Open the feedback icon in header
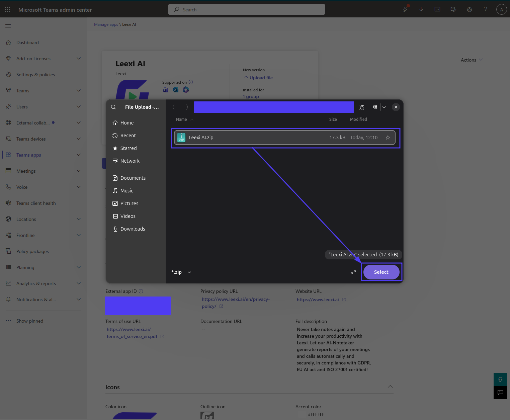 [x=453, y=9]
